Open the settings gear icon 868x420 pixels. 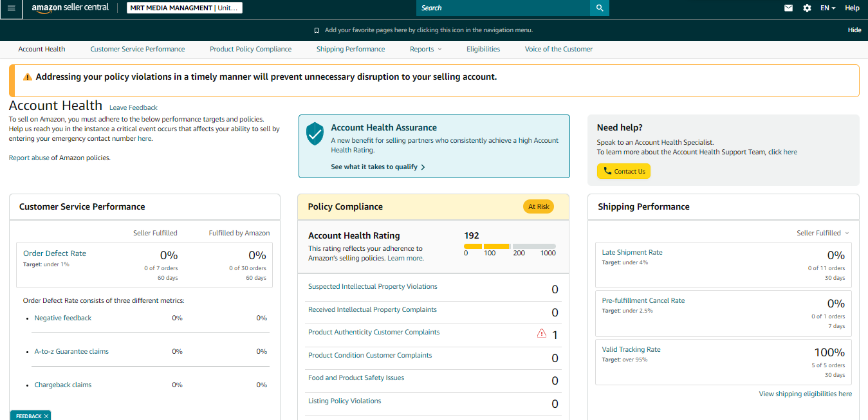tap(807, 8)
